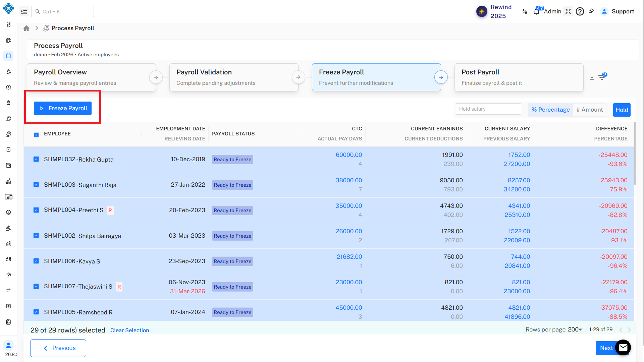Toggle the sidebar menu collapse icon
Screen dimensions: 644x362
click(24, 11)
